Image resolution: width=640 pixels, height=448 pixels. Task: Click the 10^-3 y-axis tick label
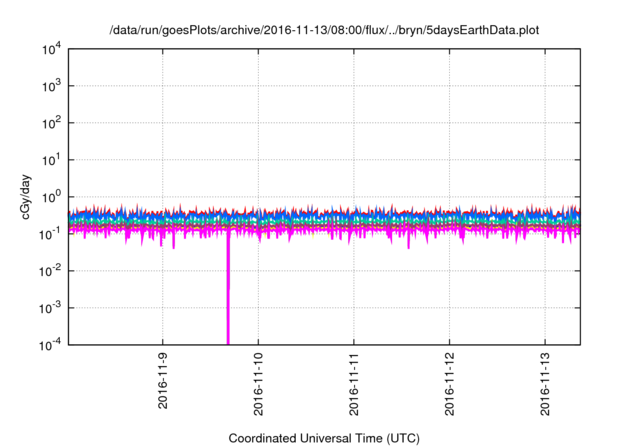51,308
